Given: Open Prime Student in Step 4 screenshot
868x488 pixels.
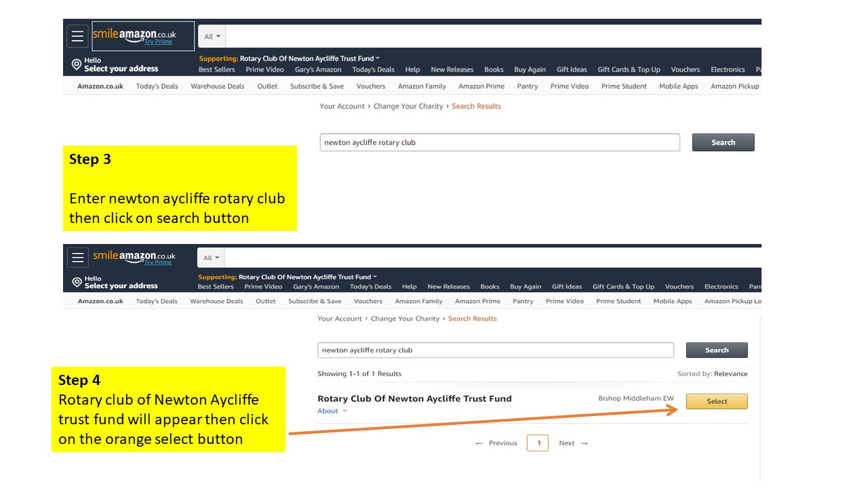Looking at the screenshot, I should [x=618, y=301].
